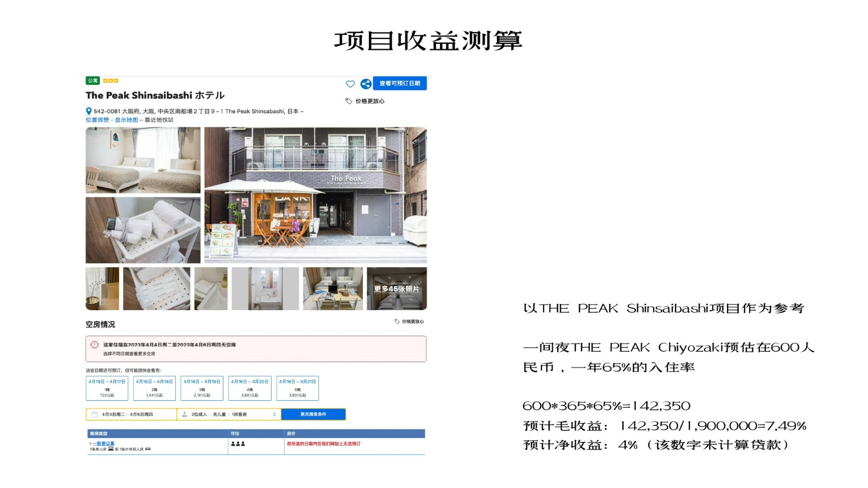Save the property with the heart icon
This screenshot has height=488, width=868.
coord(350,84)
